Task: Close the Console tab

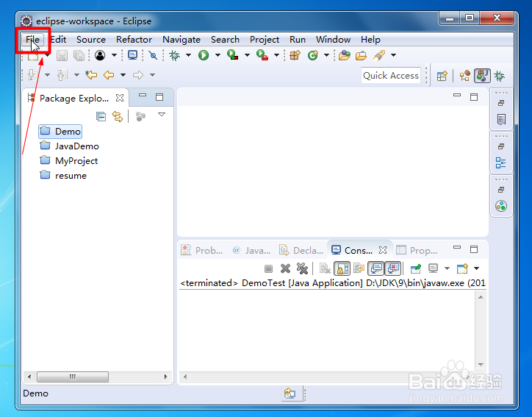Action: [383, 250]
